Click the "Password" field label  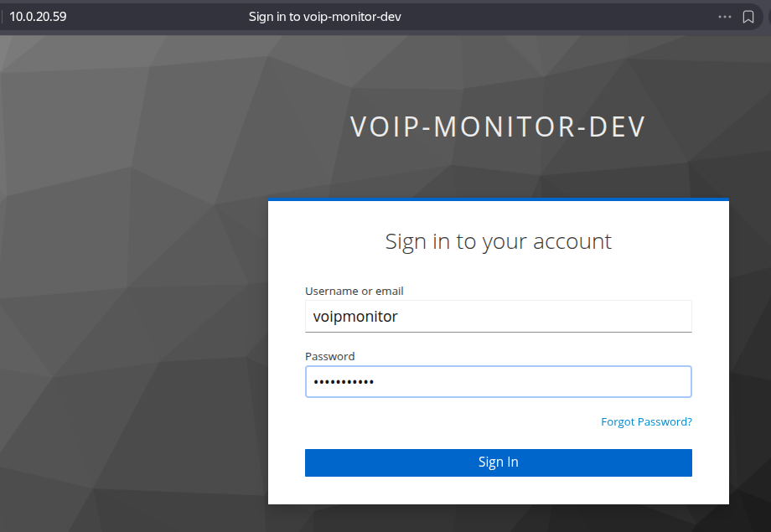[x=329, y=356]
